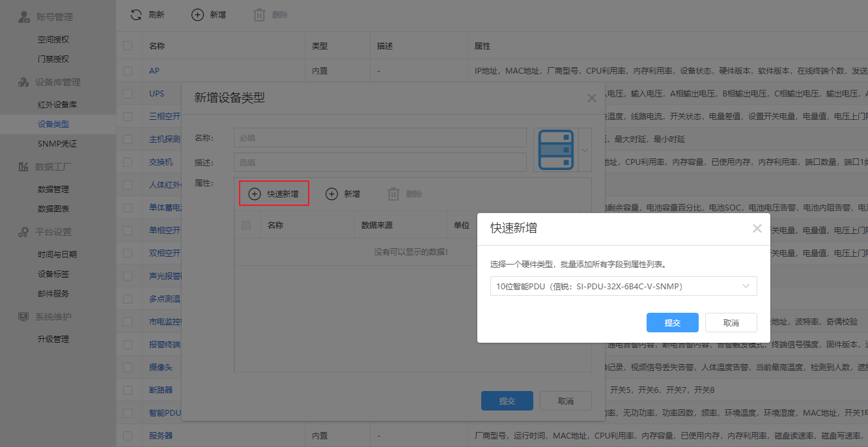
Task: Click the refresh icon in main toolbar
Action: pos(136,14)
